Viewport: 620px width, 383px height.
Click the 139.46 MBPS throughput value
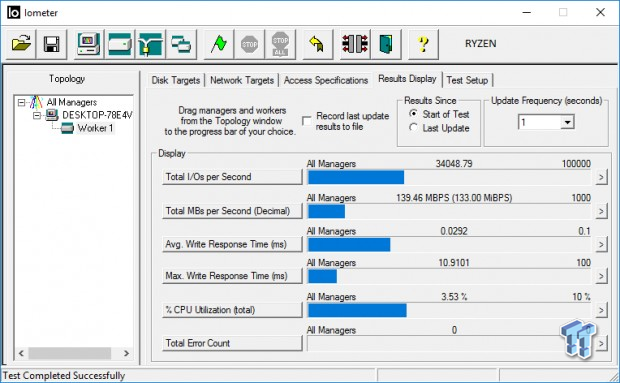[x=454, y=198]
